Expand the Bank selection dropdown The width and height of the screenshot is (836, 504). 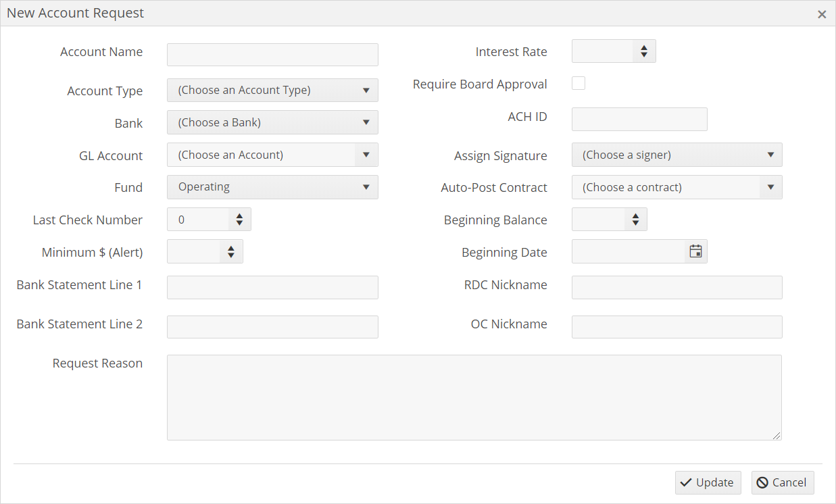click(x=272, y=123)
